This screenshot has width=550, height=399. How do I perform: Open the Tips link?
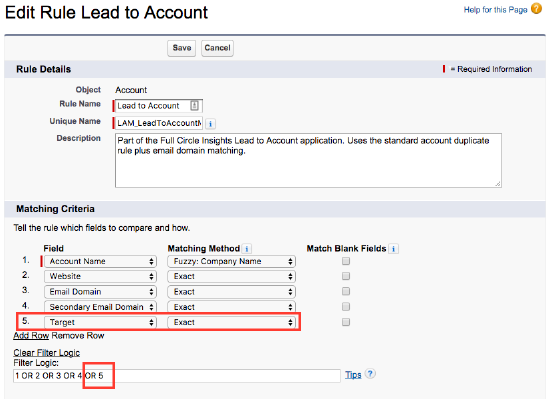[x=353, y=375]
